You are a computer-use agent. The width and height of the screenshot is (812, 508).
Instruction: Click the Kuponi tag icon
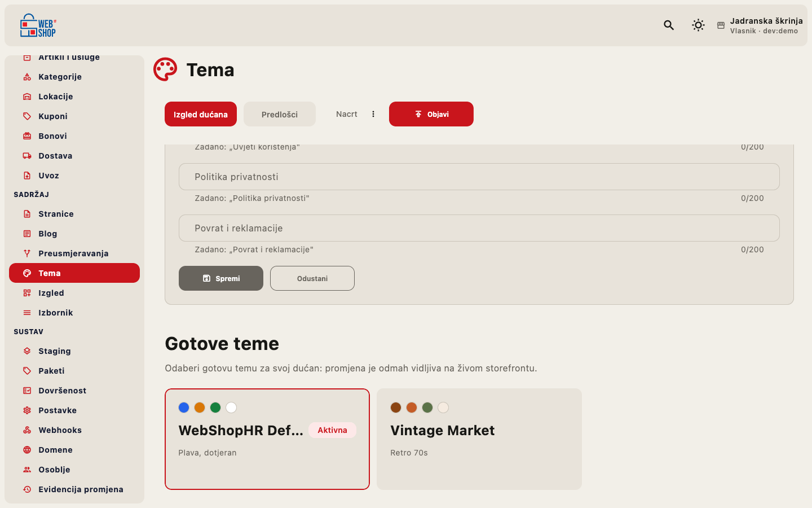[x=27, y=116]
